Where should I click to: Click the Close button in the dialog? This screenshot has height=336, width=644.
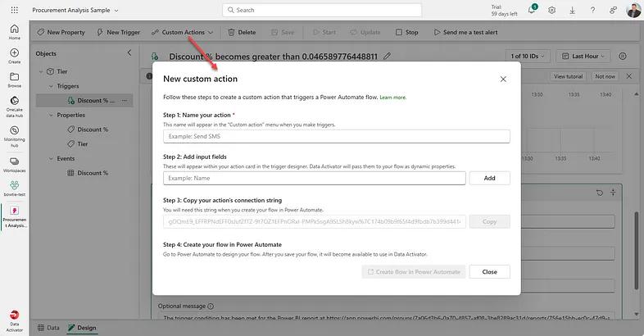click(490, 272)
